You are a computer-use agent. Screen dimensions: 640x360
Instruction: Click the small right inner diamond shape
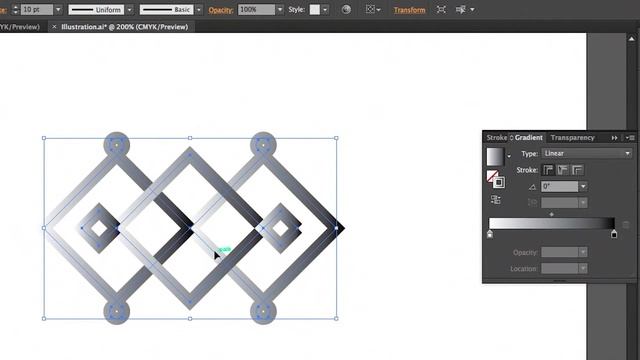(280, 229)
